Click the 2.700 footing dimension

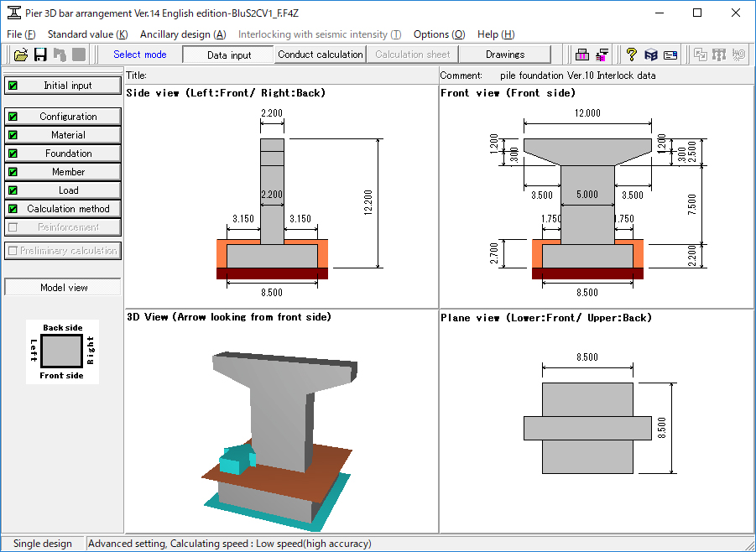(x=494, y=253)
